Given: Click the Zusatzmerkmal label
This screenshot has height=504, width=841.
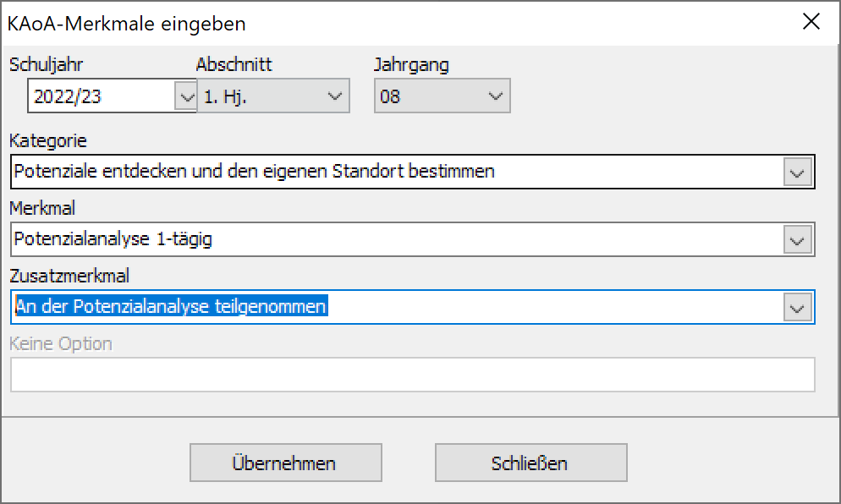Looking at the screenshot, I should point(69,276).
